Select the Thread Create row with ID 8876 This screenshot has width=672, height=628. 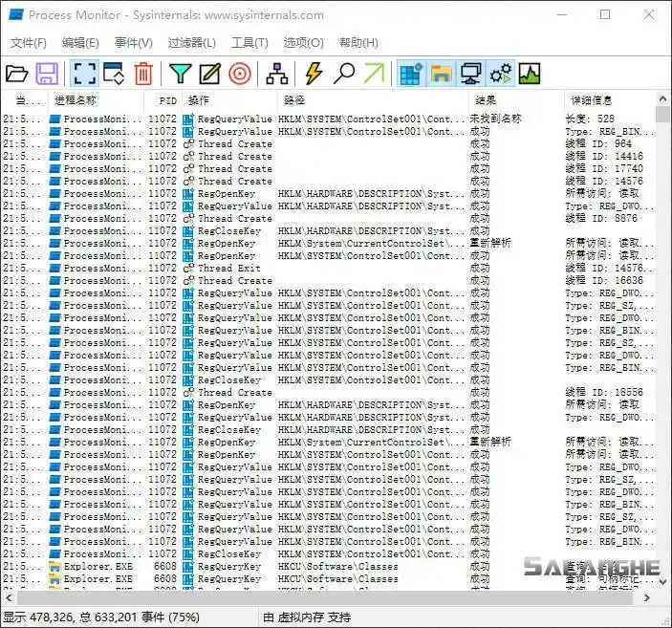click(x=328, y=218)
